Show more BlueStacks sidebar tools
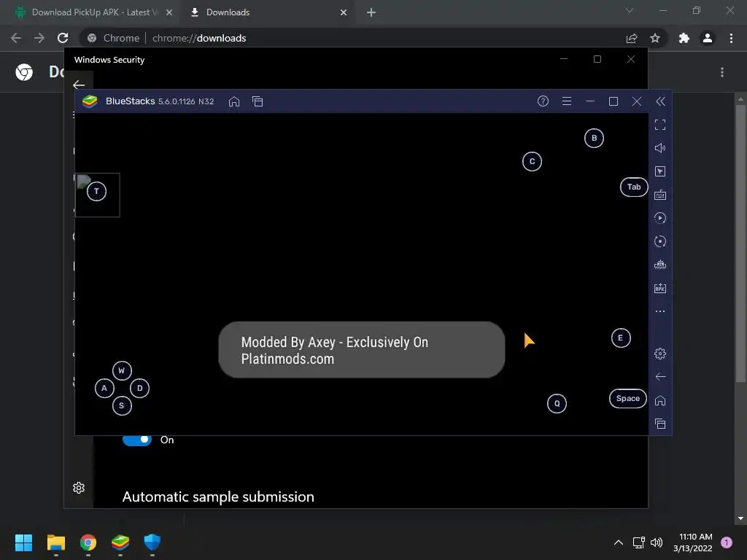Viewport: 747px width, 560px height. pos(659,311)
